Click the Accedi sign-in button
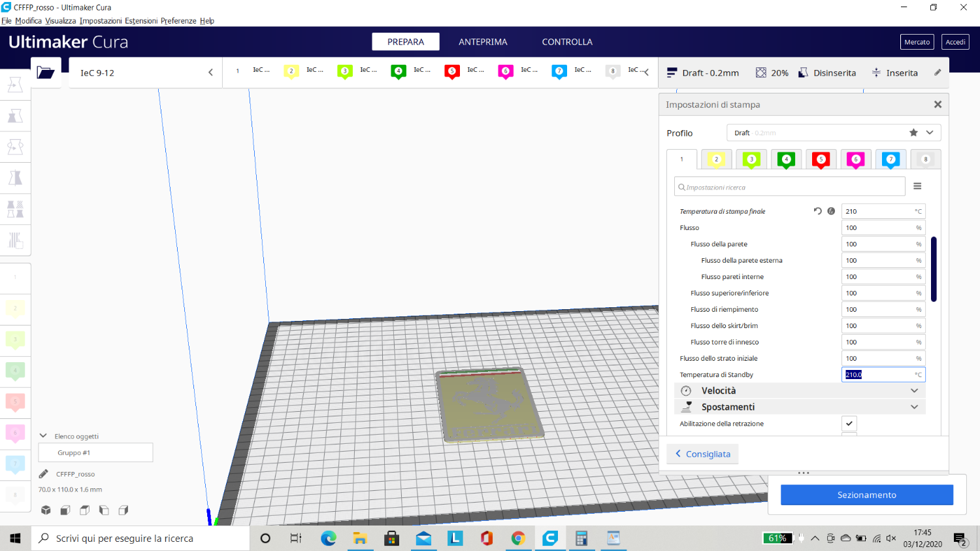The width and height of the screenshot is (980, 551). pos(955,42)
